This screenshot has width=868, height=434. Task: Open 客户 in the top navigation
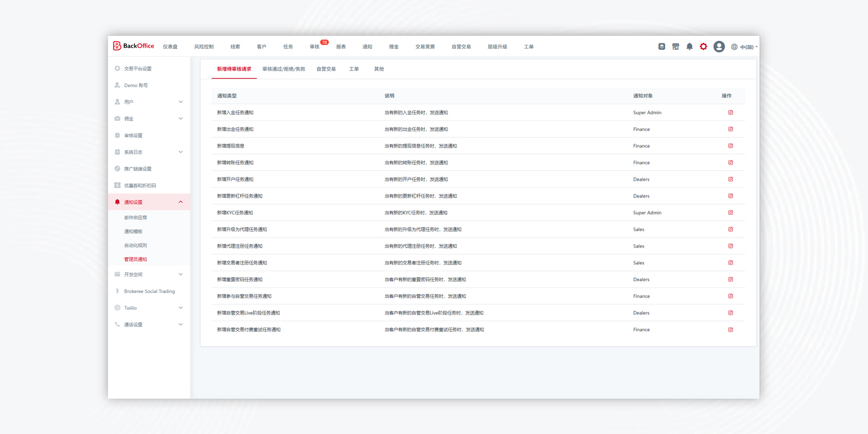coord(261,47)
